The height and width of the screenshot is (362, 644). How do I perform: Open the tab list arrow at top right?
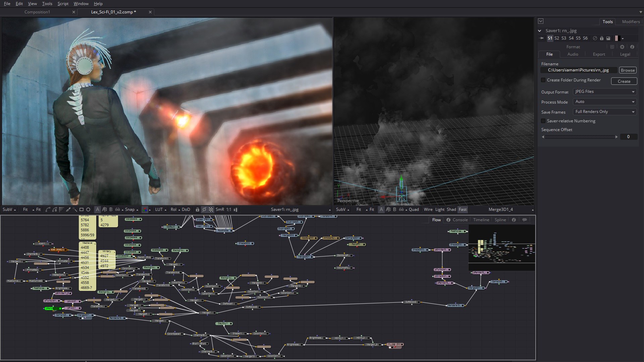coord(641,12)
